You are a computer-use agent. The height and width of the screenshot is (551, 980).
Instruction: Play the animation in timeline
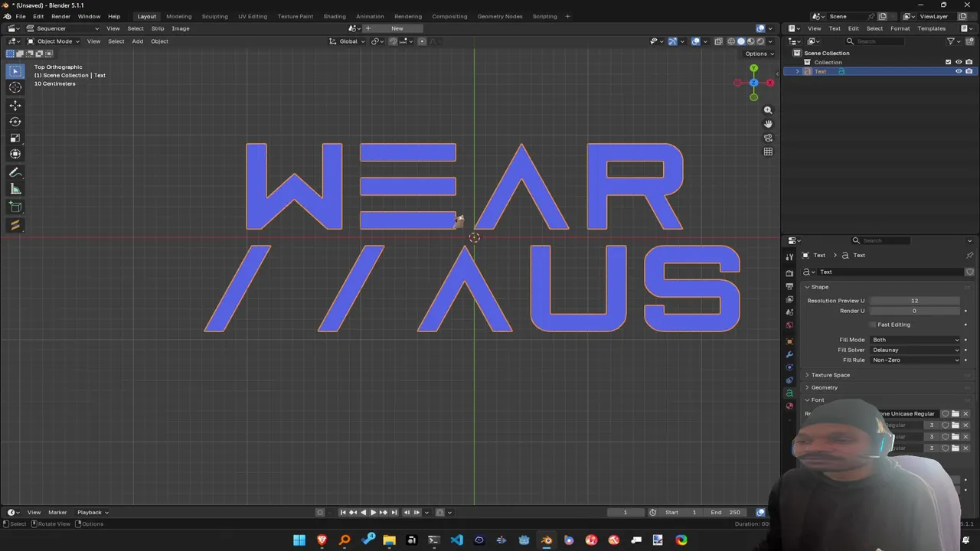click(373, 512)
